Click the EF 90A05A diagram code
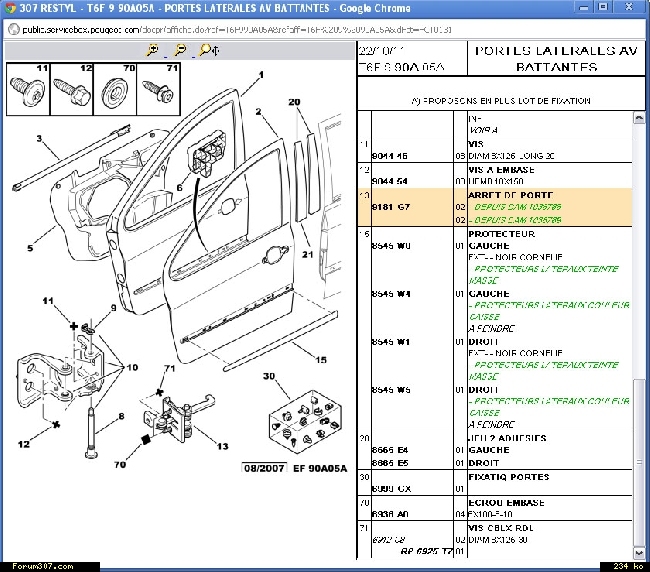 (x=320, y=468)
